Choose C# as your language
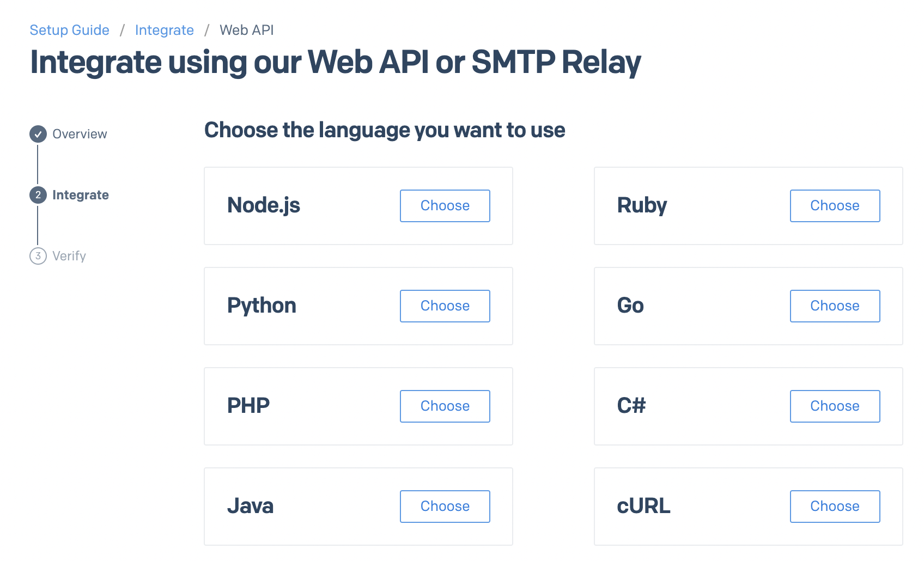The width and height of the screenshot is (924, 561). click(x=835, y=406)
